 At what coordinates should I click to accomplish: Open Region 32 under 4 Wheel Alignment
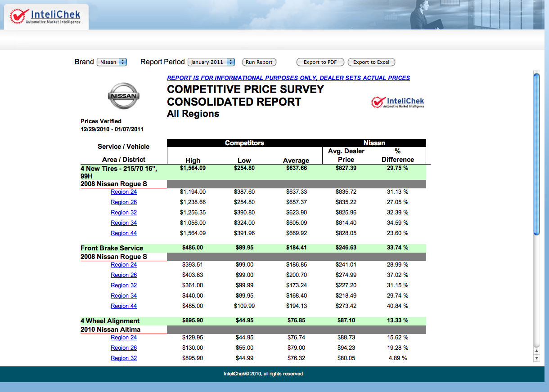124,358
